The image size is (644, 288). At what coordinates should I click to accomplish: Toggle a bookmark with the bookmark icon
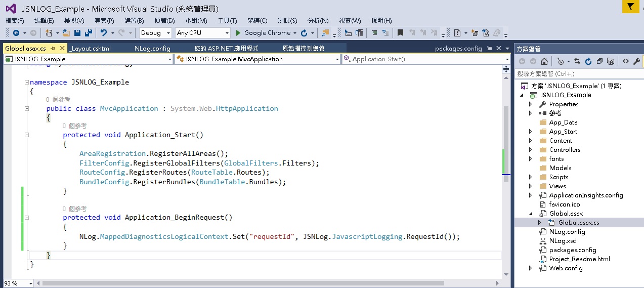coord(400,33)
